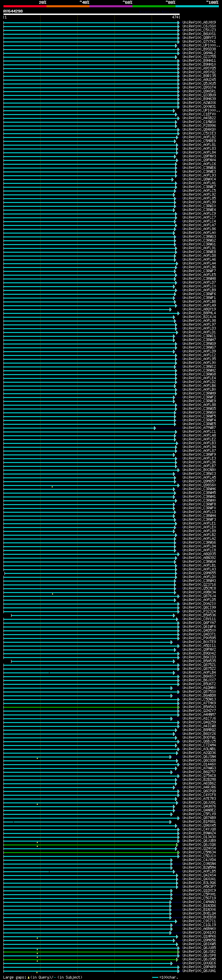Select label UniRef100_A0FLB3
222x980 pixels.
[199, 443]
